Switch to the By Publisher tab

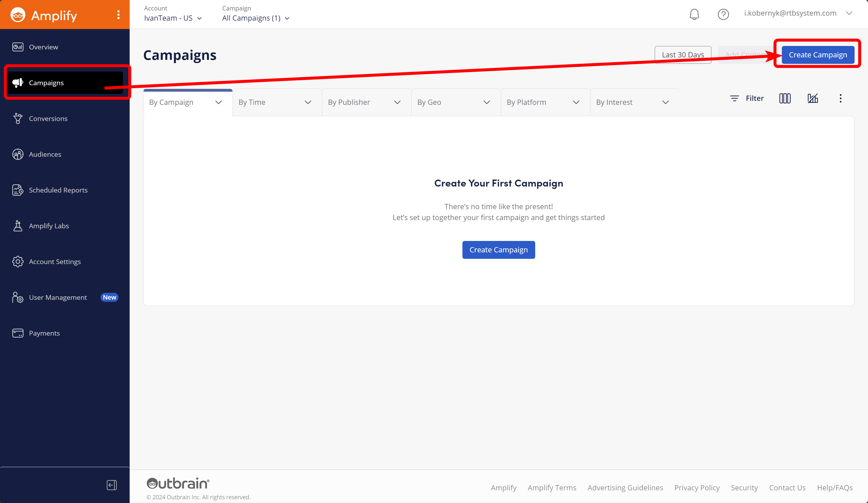367,102
